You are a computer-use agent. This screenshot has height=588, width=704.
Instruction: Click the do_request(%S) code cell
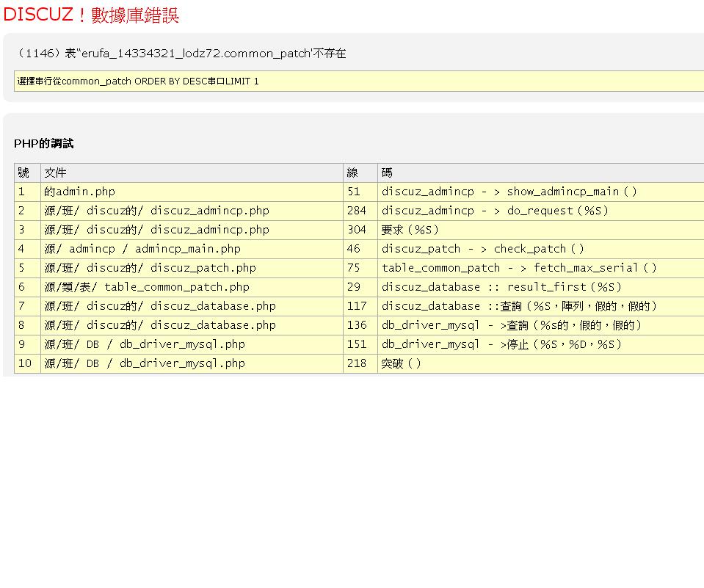click(540, 211)
